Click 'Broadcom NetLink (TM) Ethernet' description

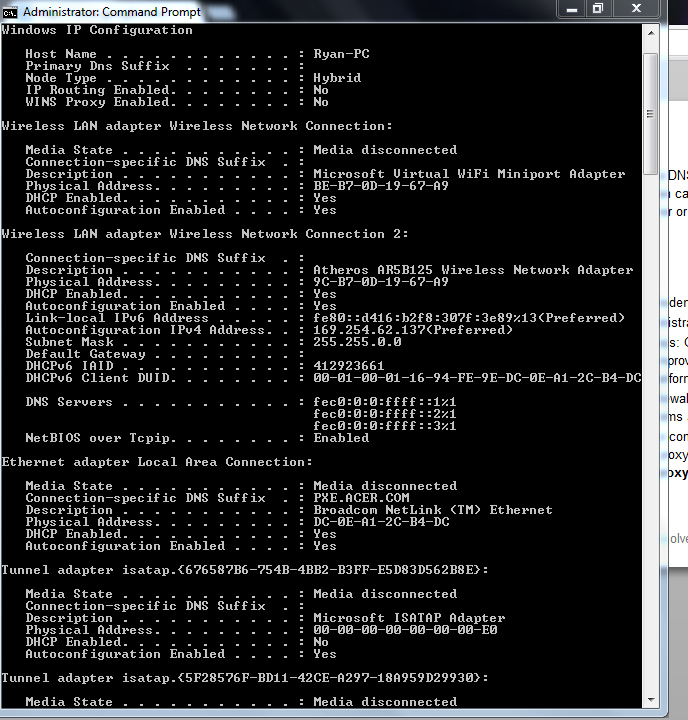pyautogui.click(x=433, y=510)
